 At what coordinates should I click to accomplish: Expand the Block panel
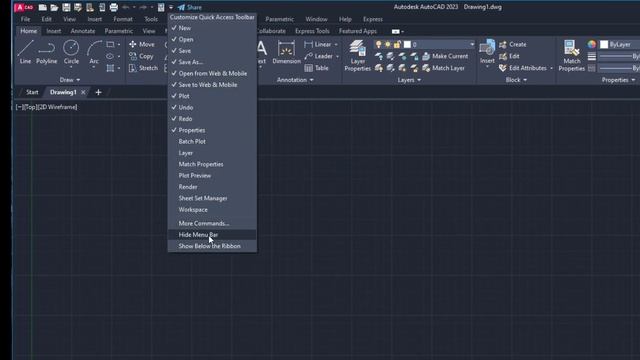(x=516, y=80)
